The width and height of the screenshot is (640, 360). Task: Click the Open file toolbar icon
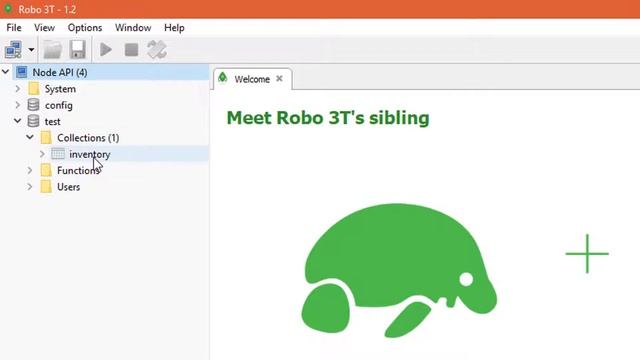(x=53, y=50)
